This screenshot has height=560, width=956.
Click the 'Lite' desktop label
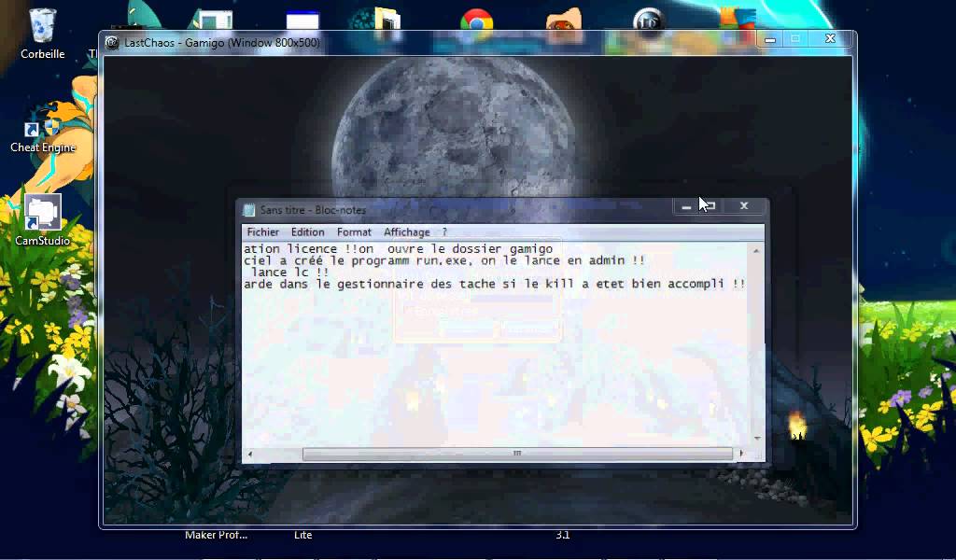(x=303, y=535)
